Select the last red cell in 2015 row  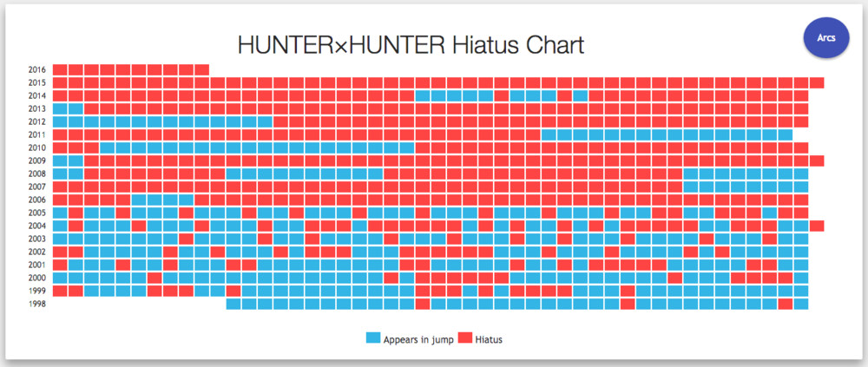pos(817,82)
